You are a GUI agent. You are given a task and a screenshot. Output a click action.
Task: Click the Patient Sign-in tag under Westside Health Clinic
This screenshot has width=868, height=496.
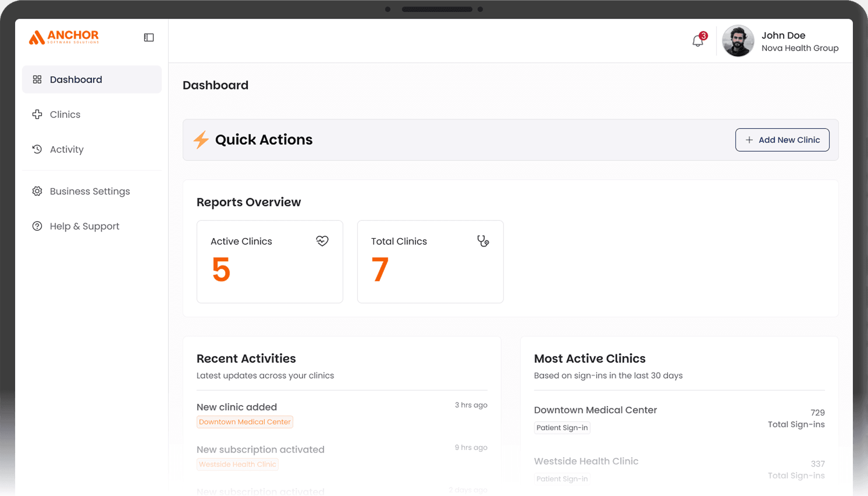coord(562,479)
